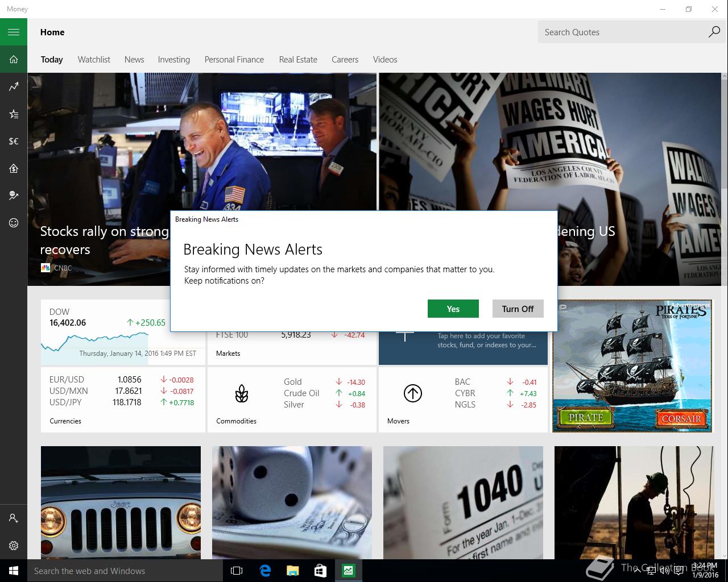Click Turn Off in alerts dialog

pyautogui.click(x=518, y=309)
